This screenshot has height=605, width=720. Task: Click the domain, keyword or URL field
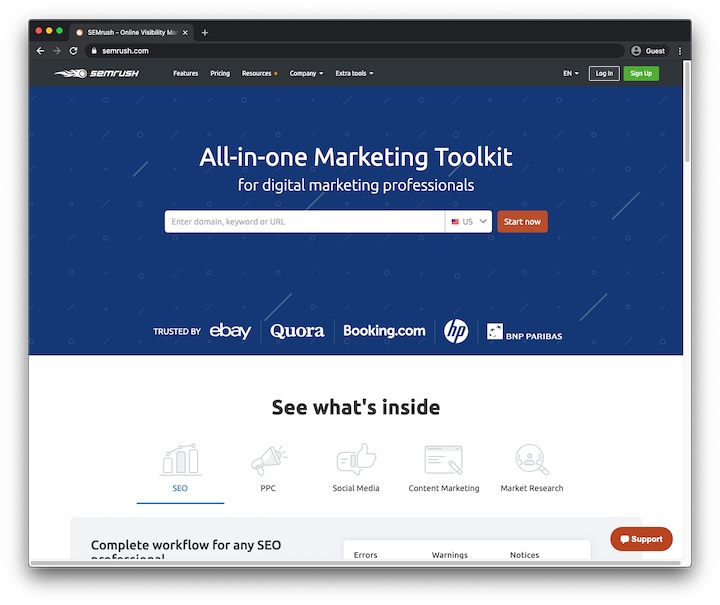click(x=304, y=222)
